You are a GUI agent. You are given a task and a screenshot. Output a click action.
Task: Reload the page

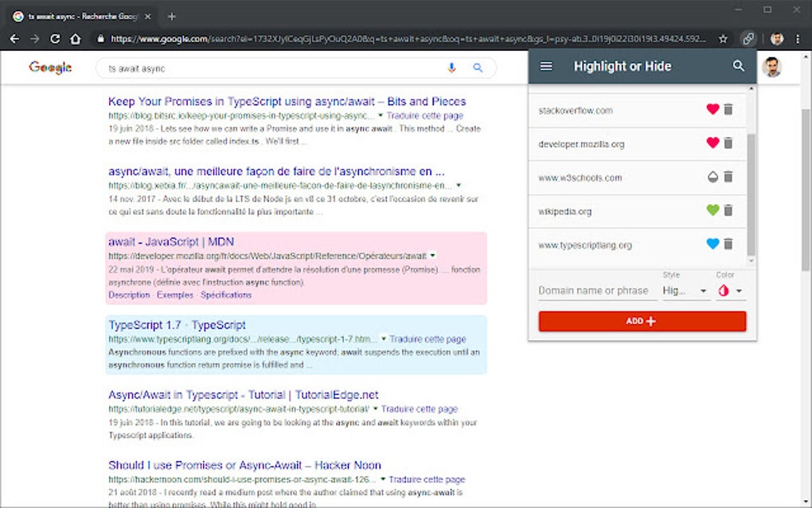click(55, 39)
